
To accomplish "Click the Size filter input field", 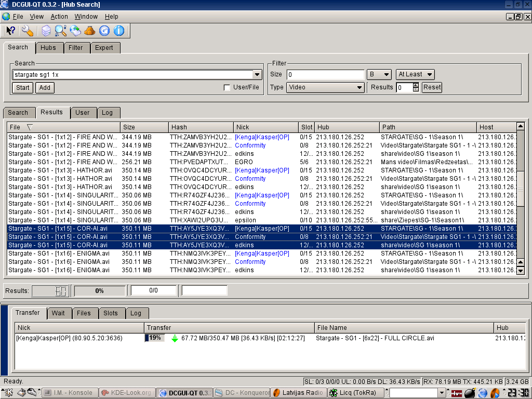I will 325,74.
